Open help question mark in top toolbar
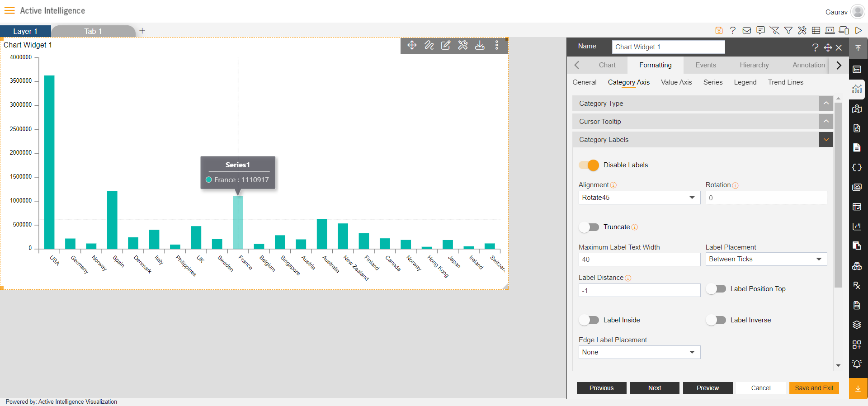This screenshot has height=406, width=868. [733, 30]
